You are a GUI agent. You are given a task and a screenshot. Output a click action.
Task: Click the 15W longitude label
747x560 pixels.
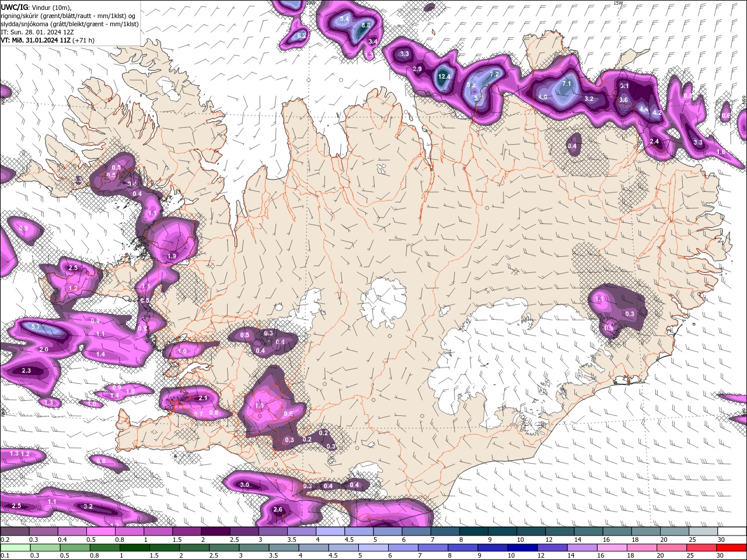(618, 3)
